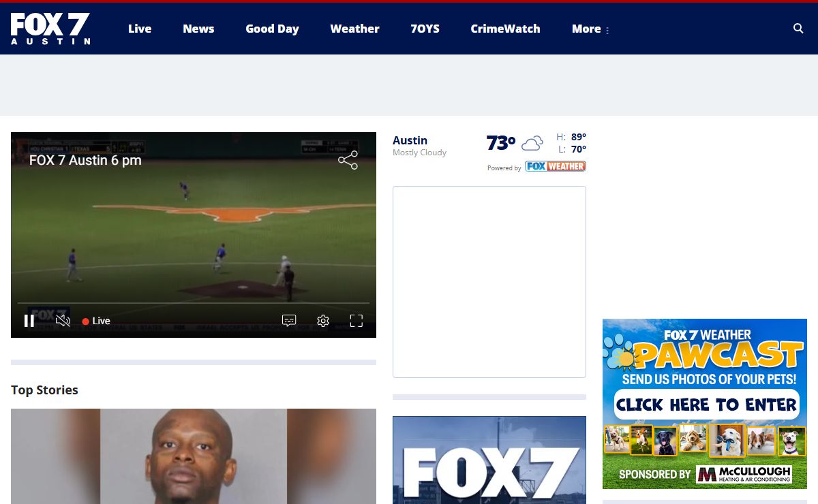Open the FOX Weather logo link
This screenshot has width=818, height=504.
pyautogui.click(x=556, y=166)
